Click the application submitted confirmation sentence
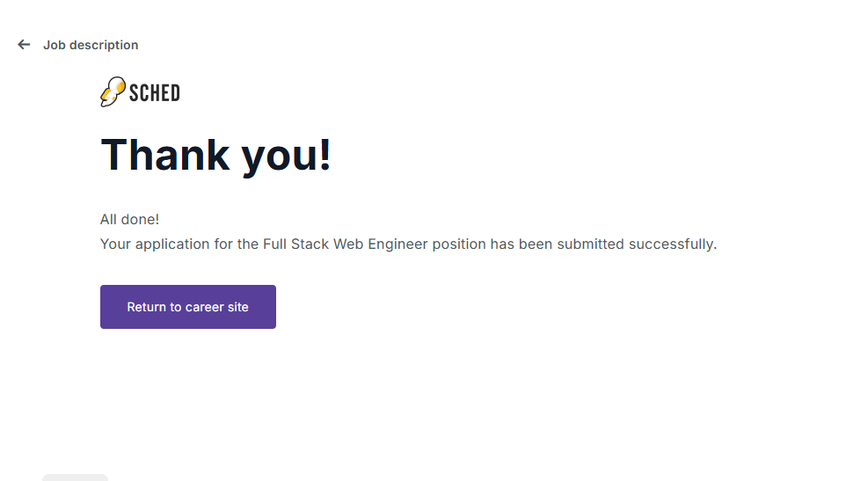The image size is (868, 481). (x=408, y=244)
